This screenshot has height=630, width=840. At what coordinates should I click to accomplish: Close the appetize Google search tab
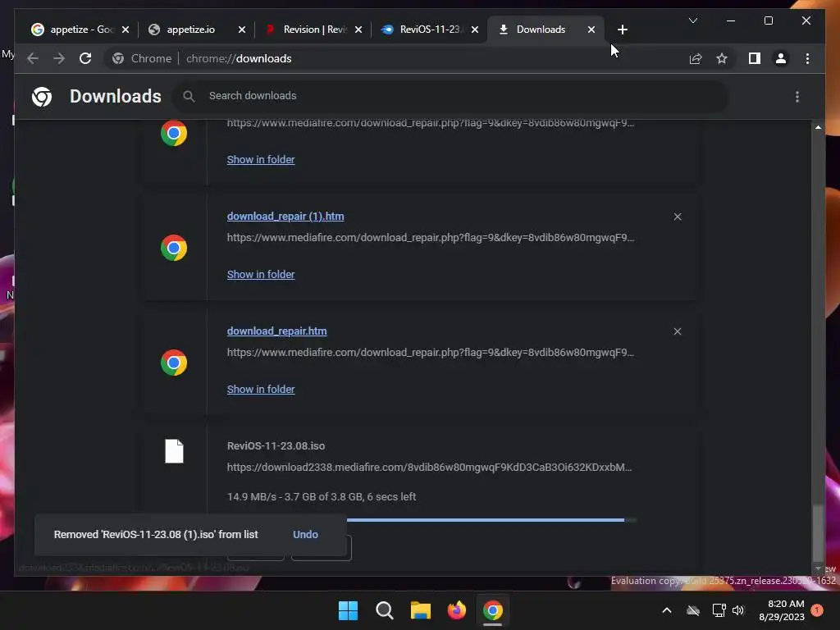point(126,30)
